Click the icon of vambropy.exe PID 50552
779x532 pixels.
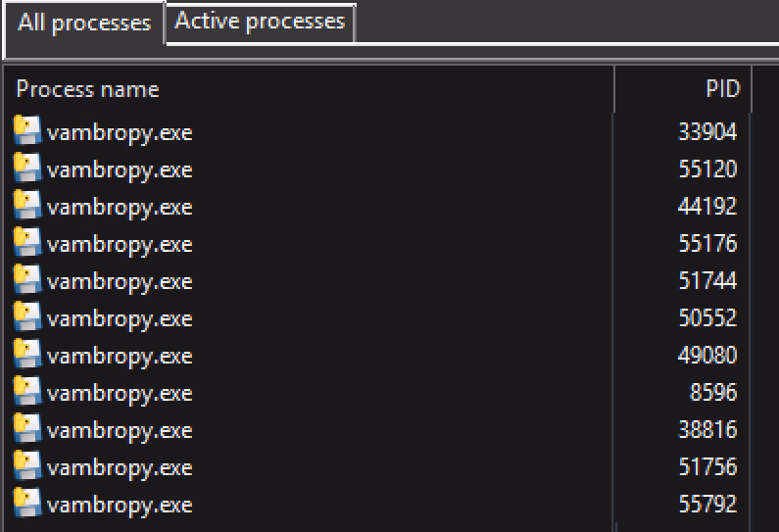26,316
